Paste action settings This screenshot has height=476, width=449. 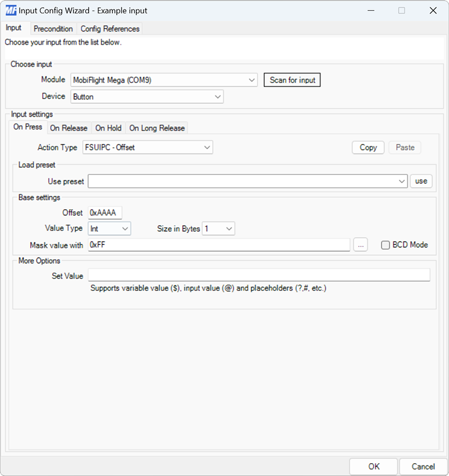405,147
